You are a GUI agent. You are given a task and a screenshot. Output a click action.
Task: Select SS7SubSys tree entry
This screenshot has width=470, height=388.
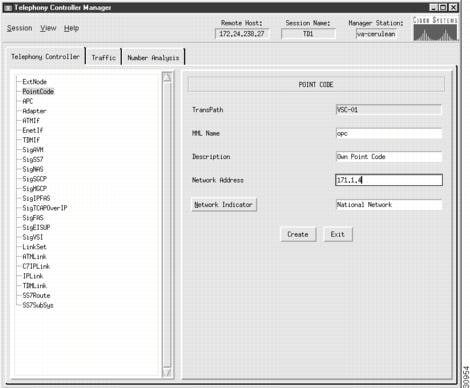[x=38, y=305]
